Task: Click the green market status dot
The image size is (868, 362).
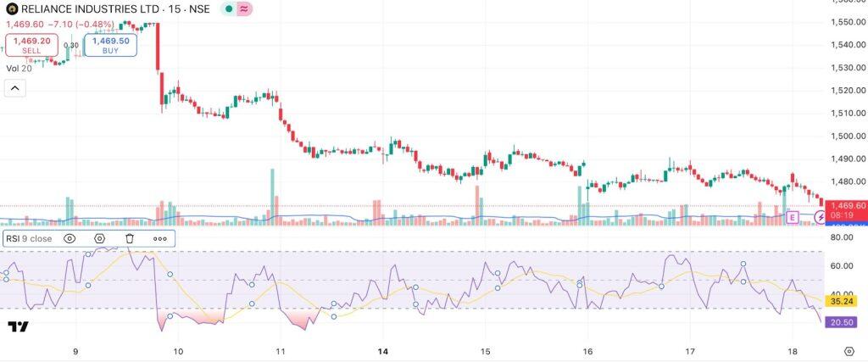Action: click(229, 8)
